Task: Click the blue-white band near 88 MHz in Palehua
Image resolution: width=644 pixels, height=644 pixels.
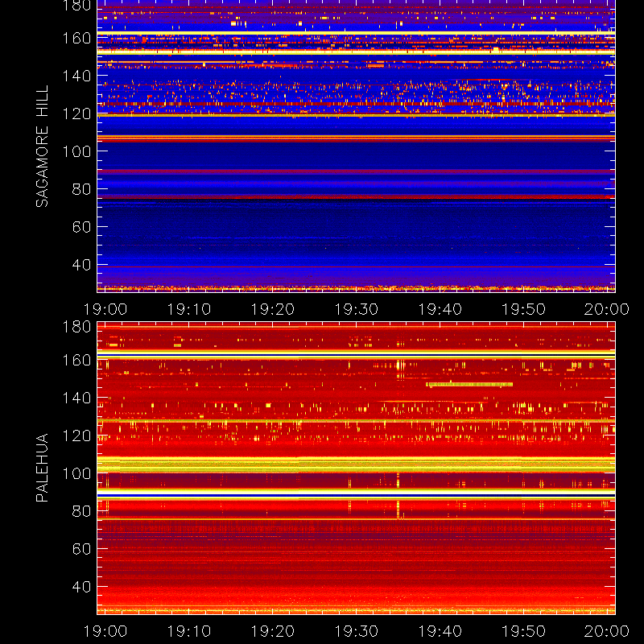Action: [356, 496]
